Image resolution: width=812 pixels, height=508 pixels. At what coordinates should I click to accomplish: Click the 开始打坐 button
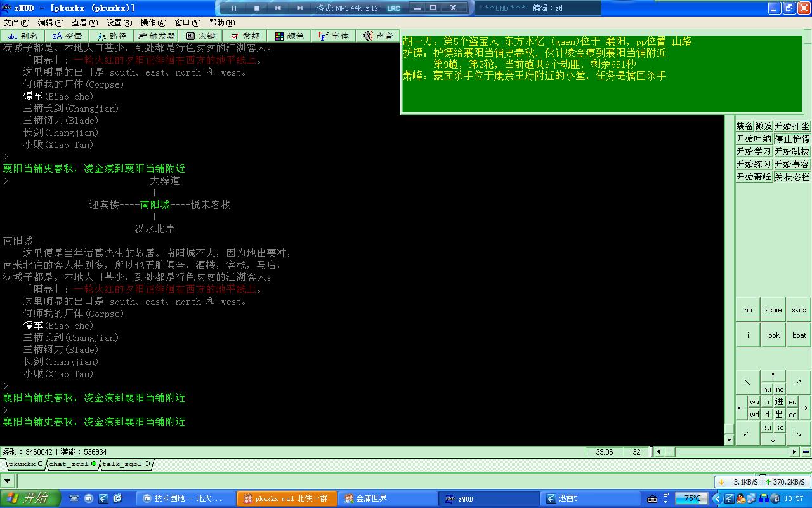pos(792,126)
